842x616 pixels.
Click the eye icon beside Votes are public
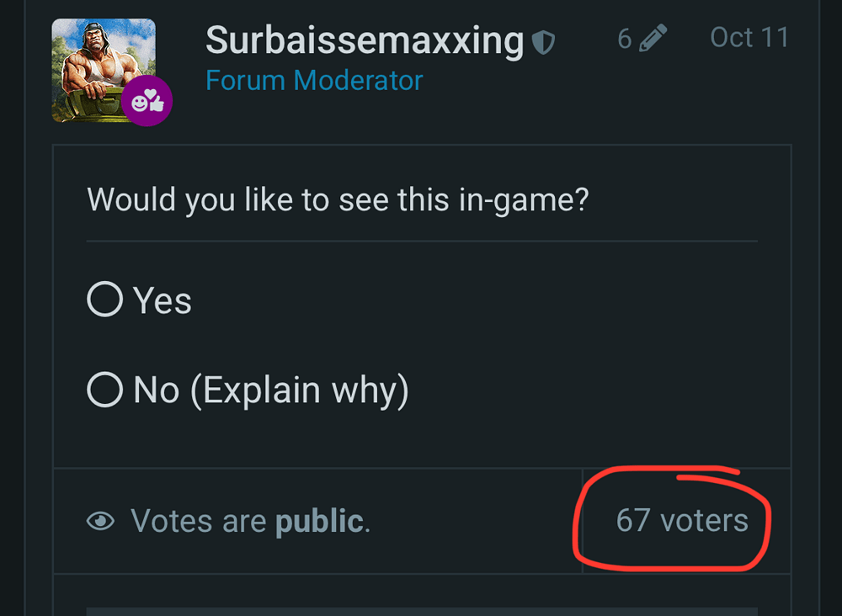click(101, 522)
